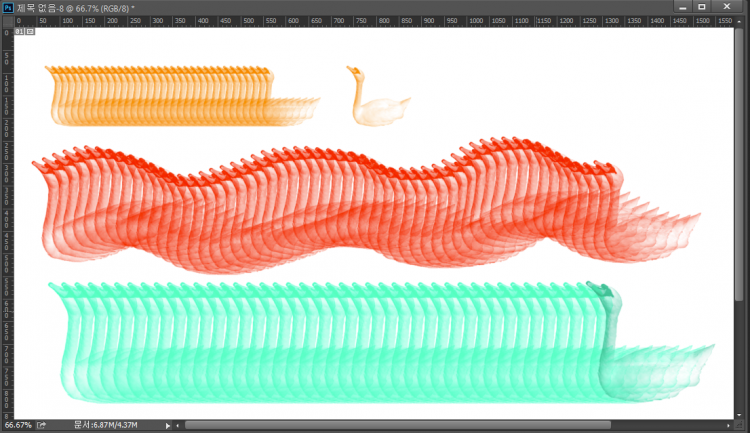Screen dimensions: 750x433
Task: Click the horizontal scrollbar right arrow
Action: point(728,425)
